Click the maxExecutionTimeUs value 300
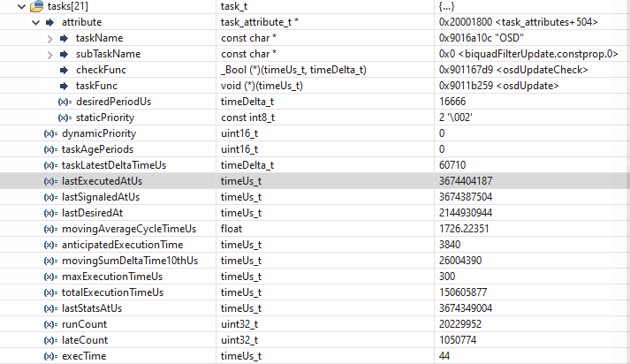The image size is (630, 364). [447, 277]
